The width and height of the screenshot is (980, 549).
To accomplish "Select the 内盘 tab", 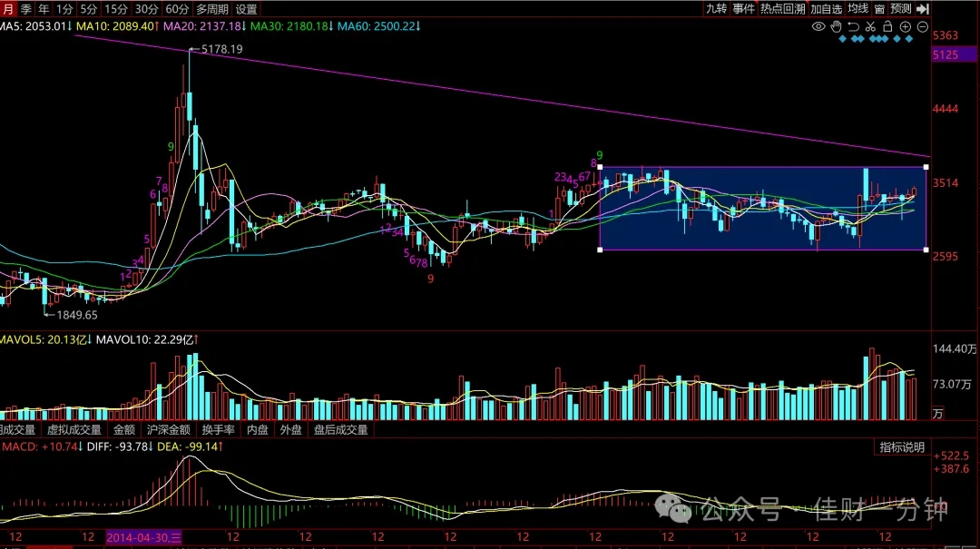I will [x=258, y=429].
